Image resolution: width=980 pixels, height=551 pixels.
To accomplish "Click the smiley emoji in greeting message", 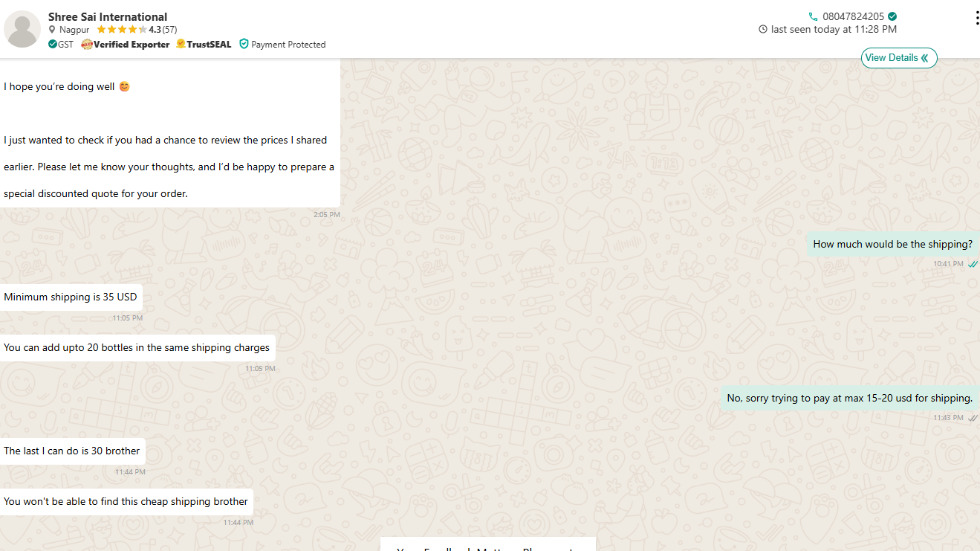I will pos(124,86).
